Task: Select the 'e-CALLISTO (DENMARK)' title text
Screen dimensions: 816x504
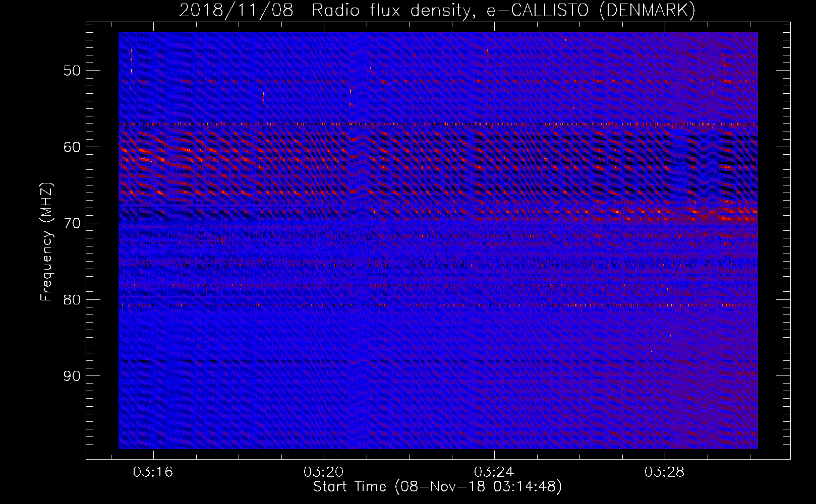Action: [591, 10]
